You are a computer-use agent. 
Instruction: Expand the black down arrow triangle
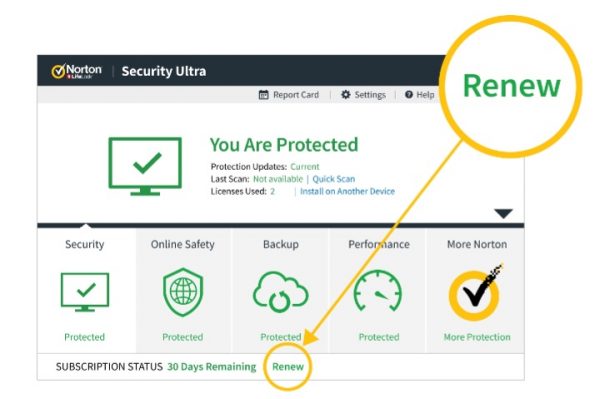503,213
